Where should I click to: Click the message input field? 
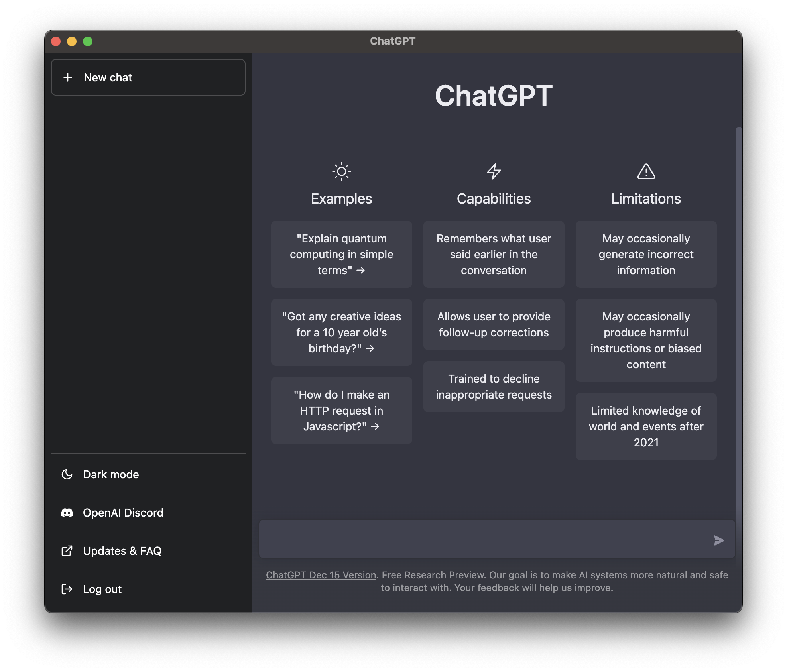click(x=478, y=539)
